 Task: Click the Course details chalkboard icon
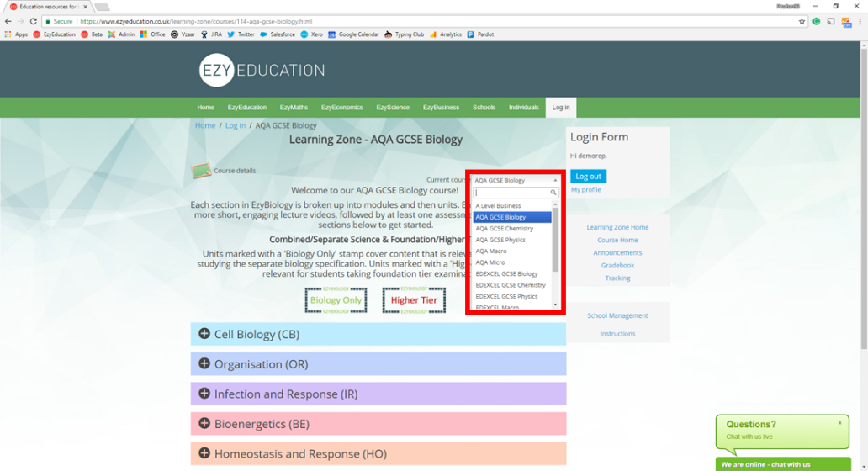click(202, 171)
